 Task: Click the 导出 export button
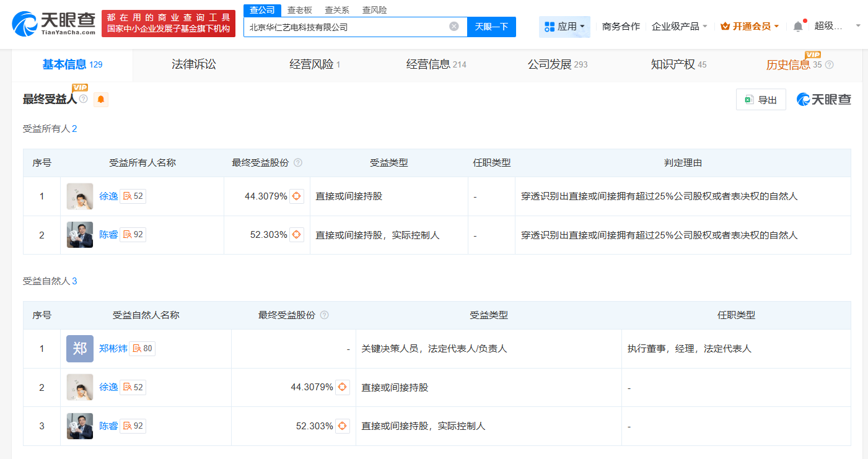tap(761, 99)
